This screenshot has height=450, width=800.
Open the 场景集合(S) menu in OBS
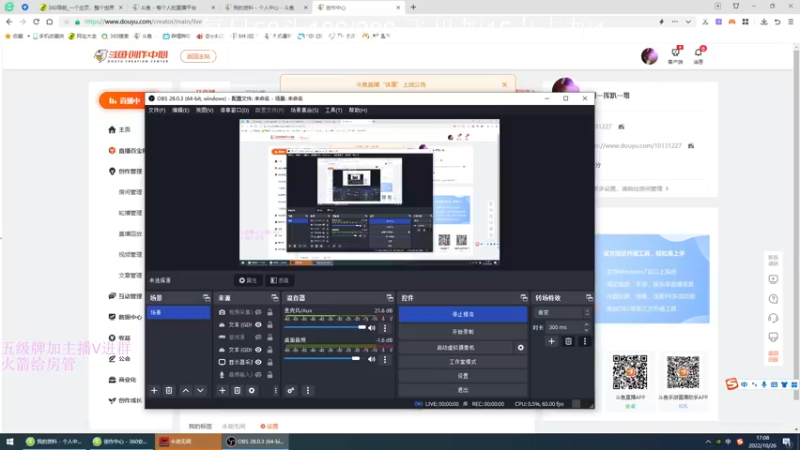[305, 110]
